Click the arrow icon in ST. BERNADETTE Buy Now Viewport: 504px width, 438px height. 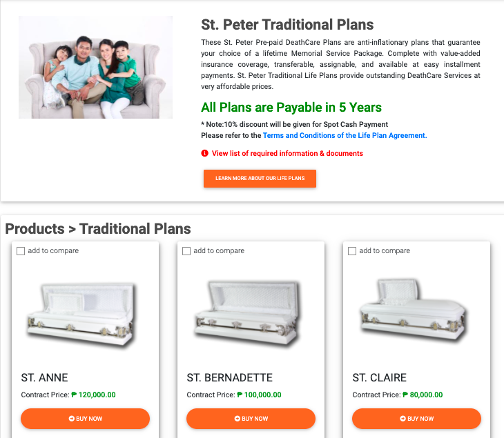[x=238, y=419]
